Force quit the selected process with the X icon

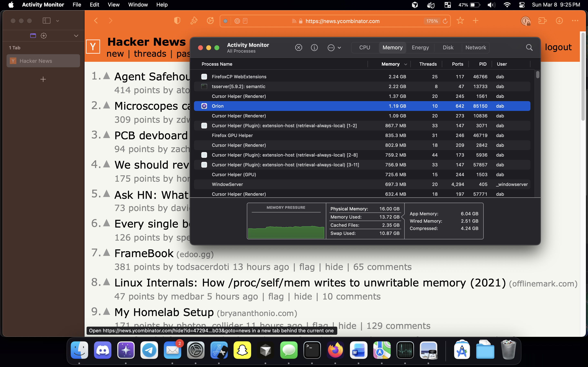click(298, 48)
